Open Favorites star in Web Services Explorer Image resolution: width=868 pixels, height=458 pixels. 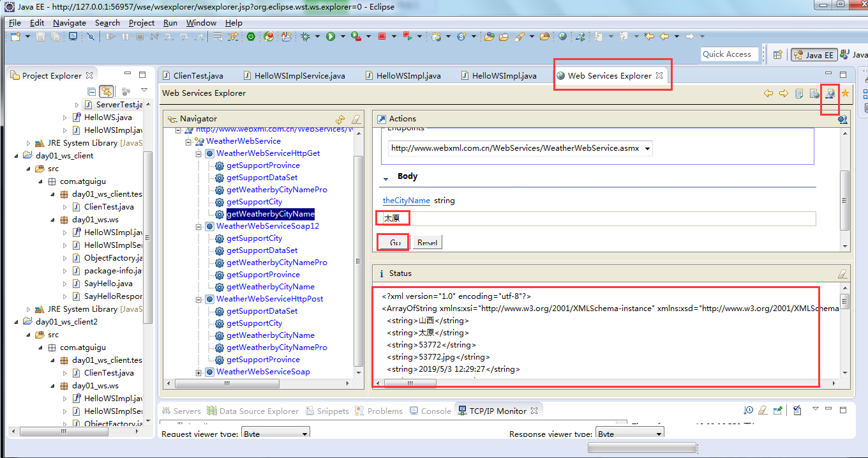845,93
